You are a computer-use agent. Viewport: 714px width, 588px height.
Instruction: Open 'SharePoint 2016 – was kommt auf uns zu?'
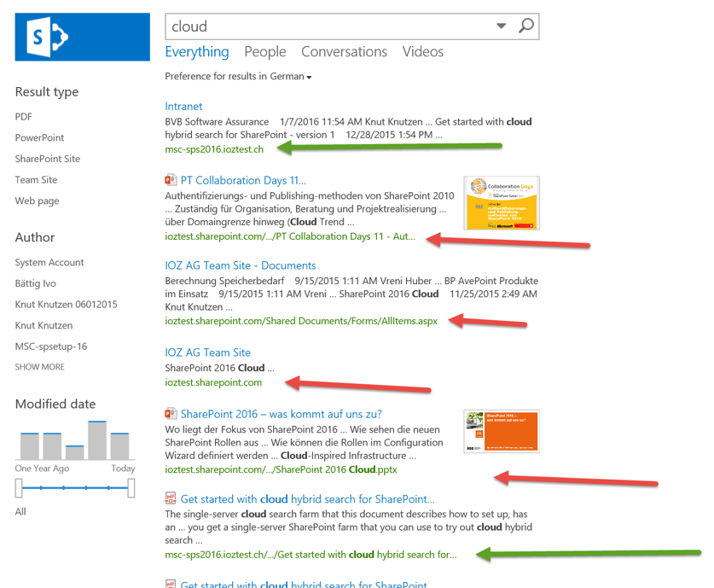coord(281,414)
